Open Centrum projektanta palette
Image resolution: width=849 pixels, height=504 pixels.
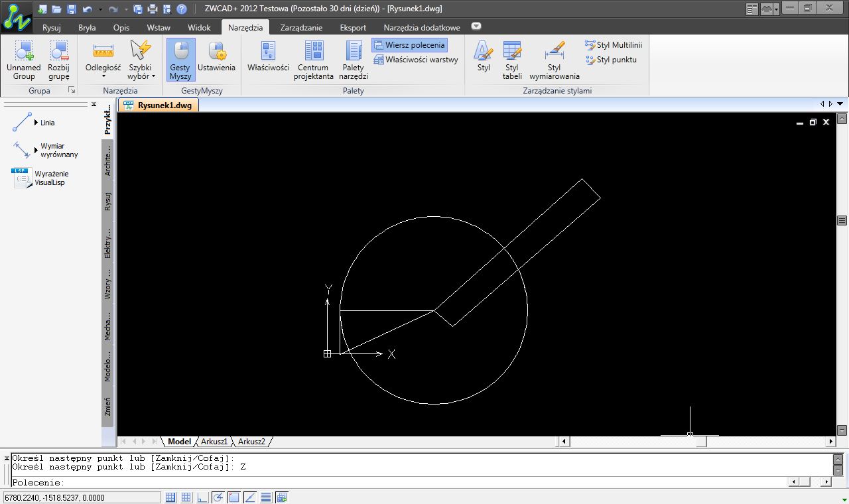314,60
